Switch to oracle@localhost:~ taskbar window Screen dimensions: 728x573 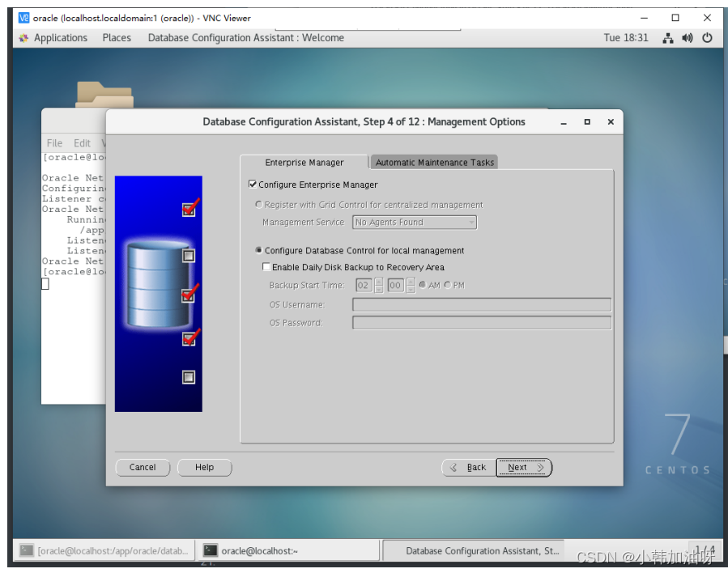click(x=288, y=550)
